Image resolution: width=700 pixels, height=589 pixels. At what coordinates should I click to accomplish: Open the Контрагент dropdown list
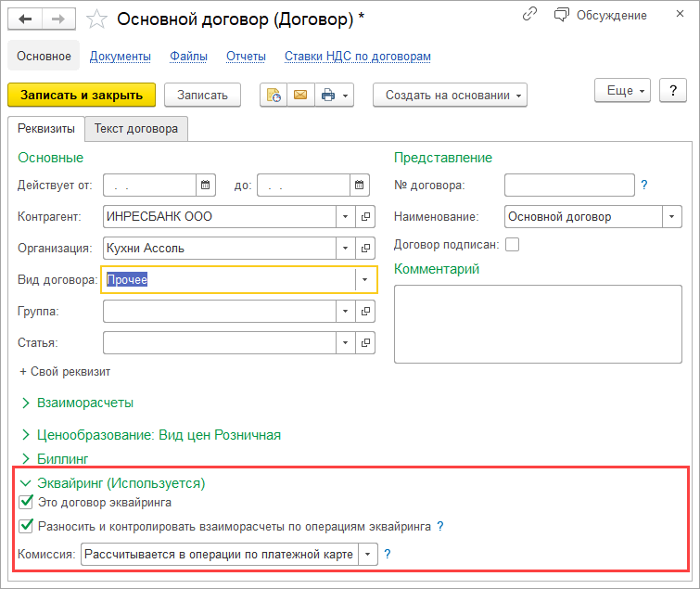click(346, 216)
